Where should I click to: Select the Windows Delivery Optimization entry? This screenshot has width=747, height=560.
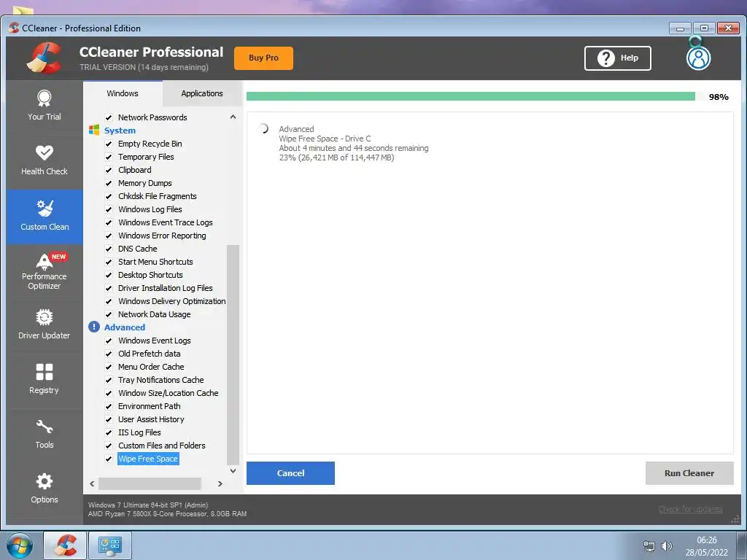[x=172, y=301]
